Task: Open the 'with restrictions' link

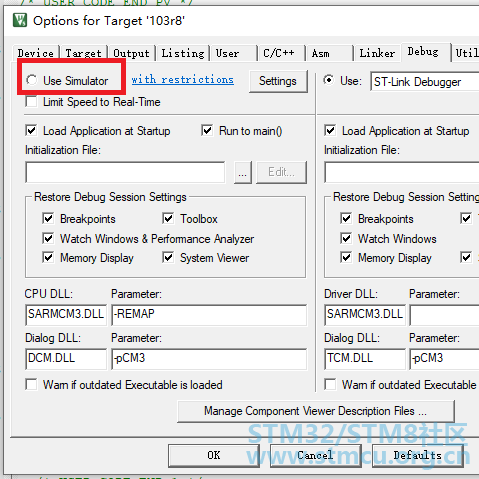Action: pyautogui.click(x=182, y=80)
